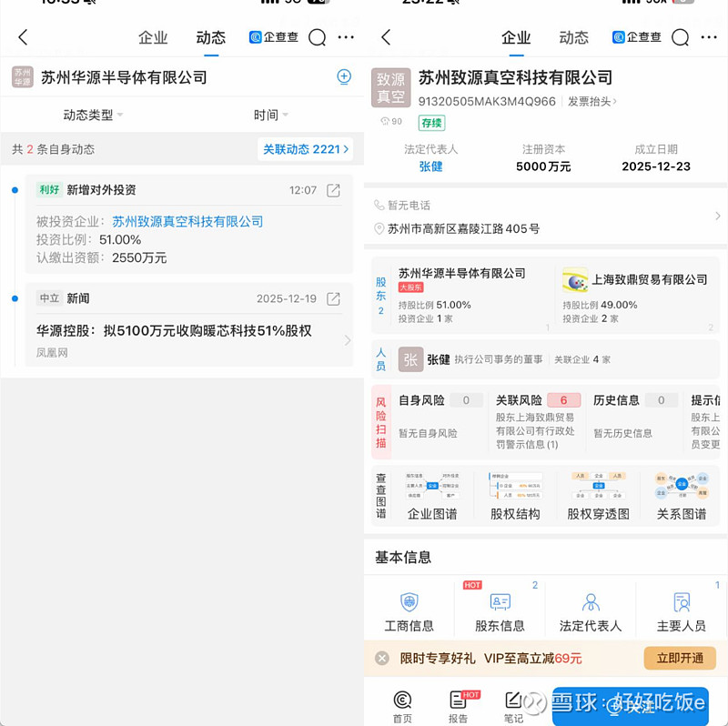Open more options dots on right screen
Image resolution: width=728 pixels, height=726 pixels.
click(x=709, y=37)
